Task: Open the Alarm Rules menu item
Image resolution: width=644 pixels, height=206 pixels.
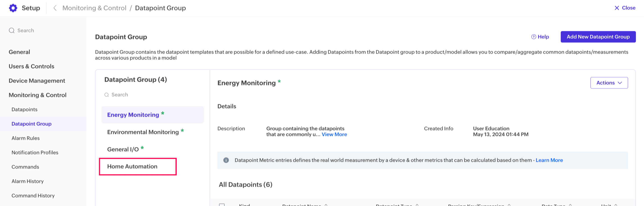Action: (x=25, y=138)
